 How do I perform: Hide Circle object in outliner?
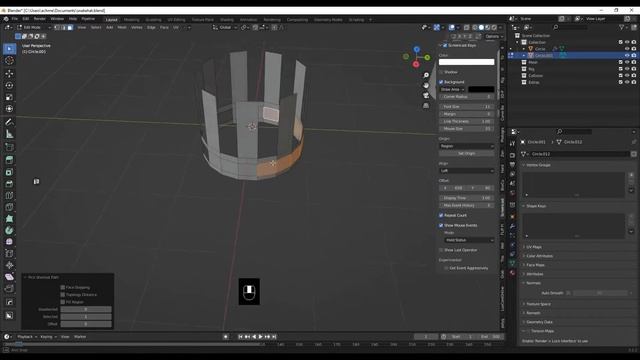627,49
